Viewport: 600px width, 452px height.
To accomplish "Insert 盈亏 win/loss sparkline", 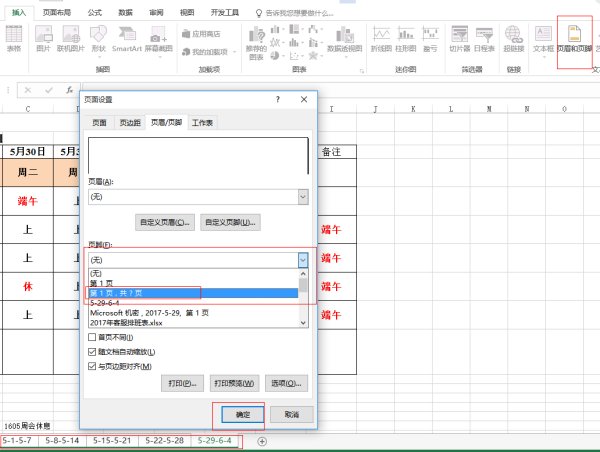I will [430, 39].
